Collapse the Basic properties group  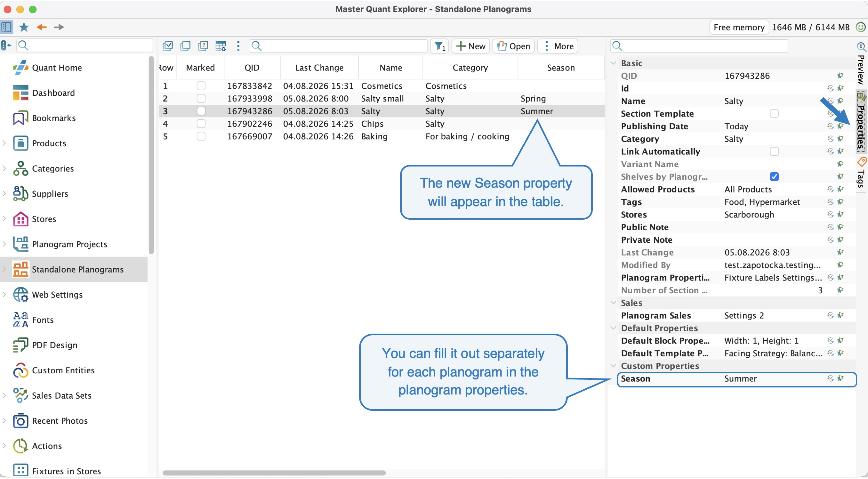[613, 63]
